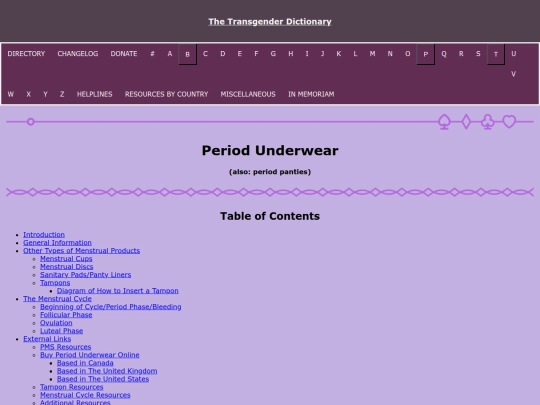This screenshot has height=405, width=540.
Task: Go to Ovulation section
Action: coord(56,323)
